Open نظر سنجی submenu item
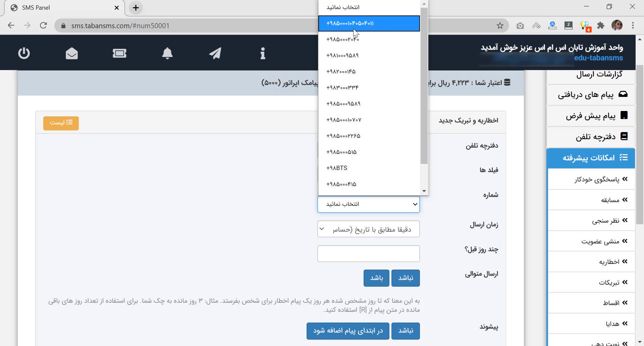This screenshot has width=644, height=346. click(x=592, y=221)
